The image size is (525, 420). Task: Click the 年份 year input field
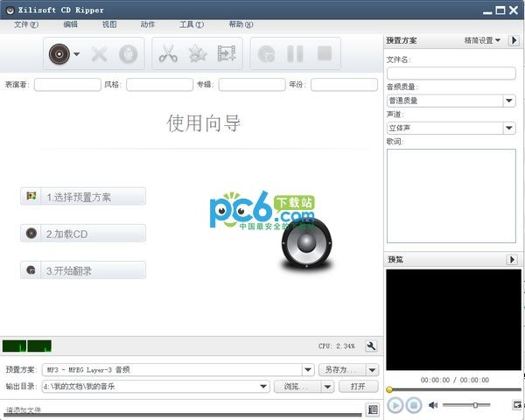click(344, 85)
